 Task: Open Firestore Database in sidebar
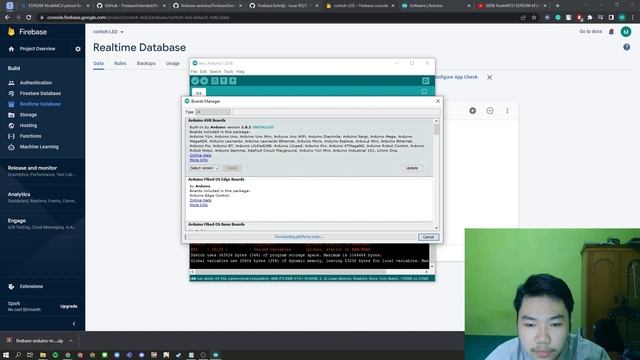coord(40,93)
